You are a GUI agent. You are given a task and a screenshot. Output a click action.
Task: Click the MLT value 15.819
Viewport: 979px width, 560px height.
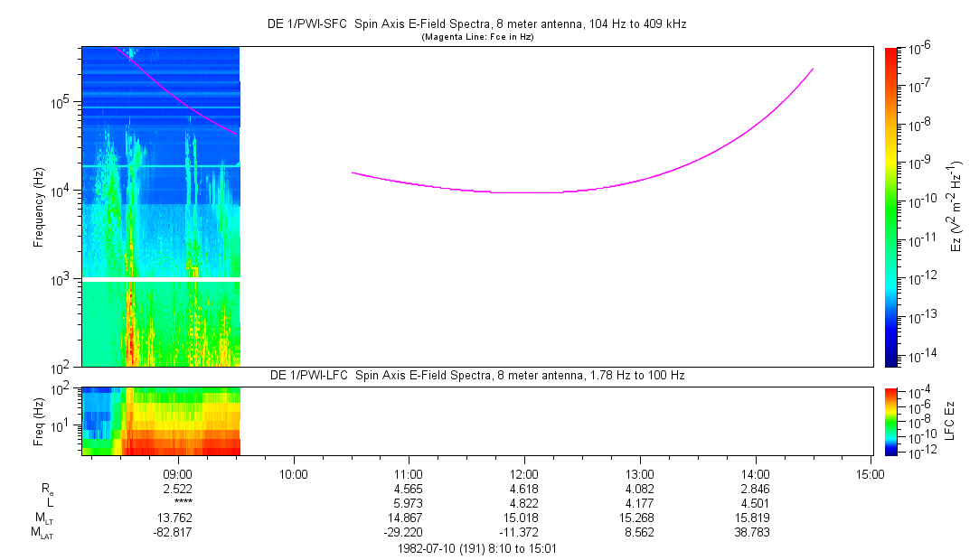point(755,518)
